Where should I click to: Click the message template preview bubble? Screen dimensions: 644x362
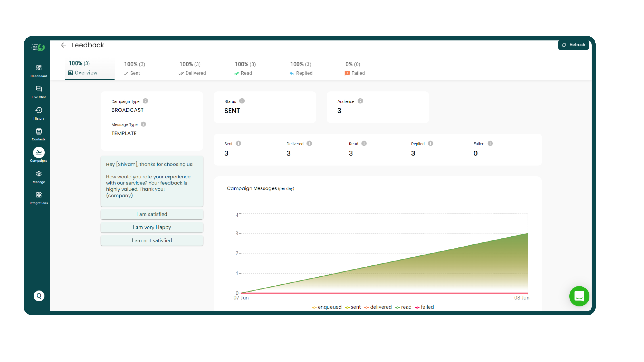[x=152, y=181]
